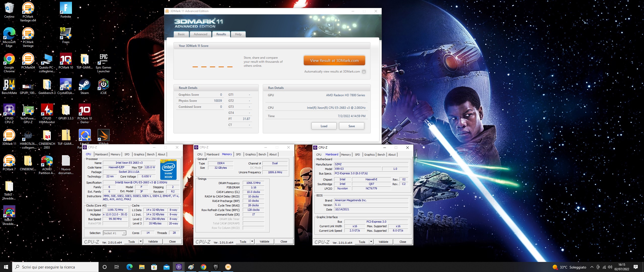Open Tools dropdown arrow in middle CPU-Z
The image size is (644, 272).
(x=252, y=242)
